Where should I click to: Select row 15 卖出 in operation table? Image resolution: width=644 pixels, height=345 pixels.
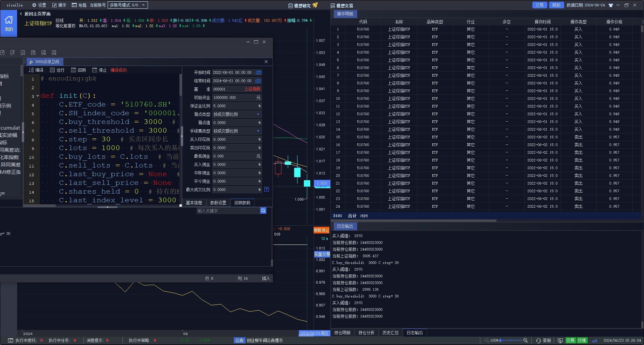point(486,137)
